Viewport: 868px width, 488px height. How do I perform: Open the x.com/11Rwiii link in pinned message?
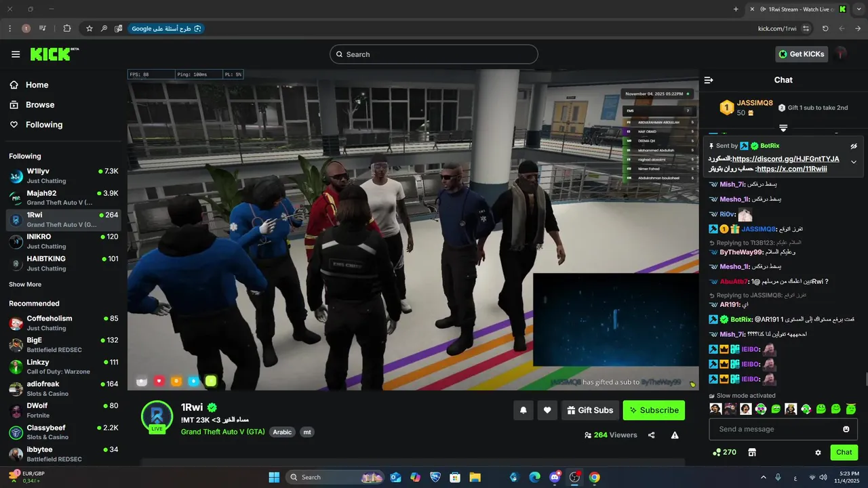tap(791, 169)
